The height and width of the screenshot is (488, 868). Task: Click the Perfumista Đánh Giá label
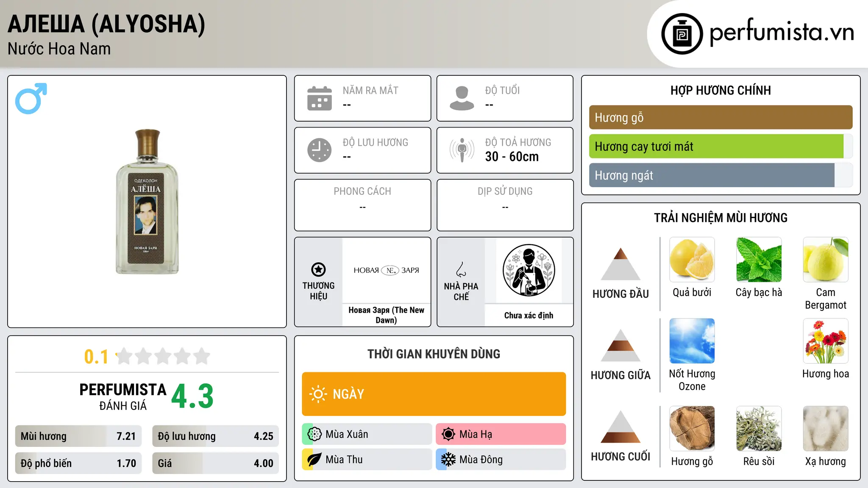point(123,396)
